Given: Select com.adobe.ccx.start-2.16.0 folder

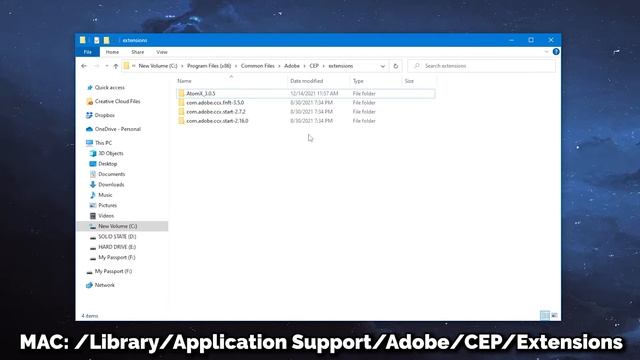Looking at the screenshot, I should click(217, 121).
